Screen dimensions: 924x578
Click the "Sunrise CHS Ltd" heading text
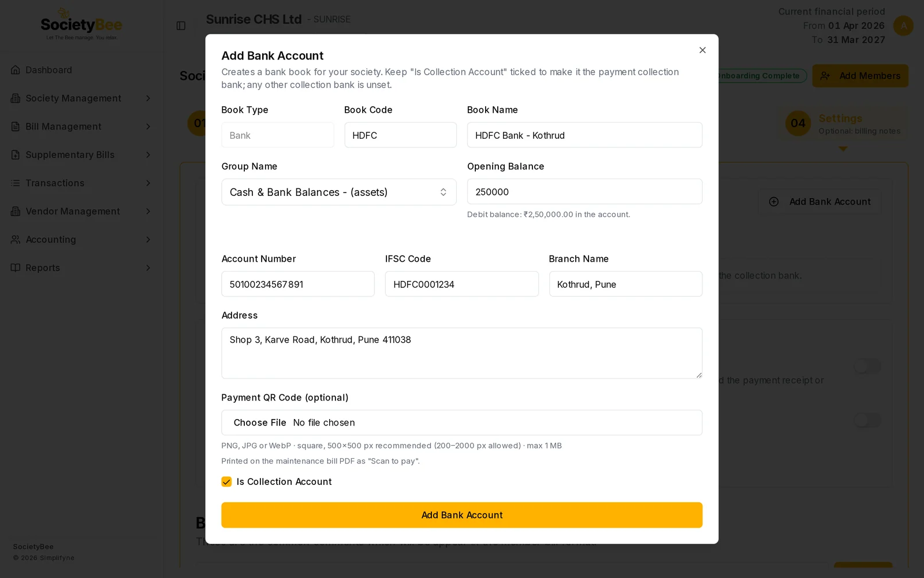pos(254,19)
